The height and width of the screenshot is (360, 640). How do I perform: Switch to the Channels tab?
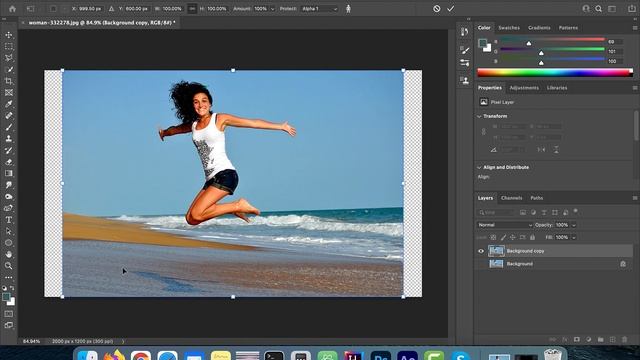pos(511,198)
